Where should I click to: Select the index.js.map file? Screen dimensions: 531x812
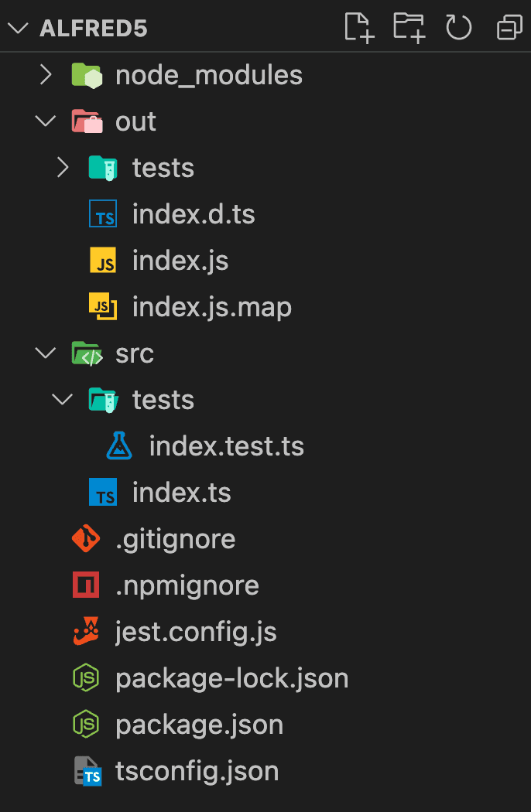[211, 307]
